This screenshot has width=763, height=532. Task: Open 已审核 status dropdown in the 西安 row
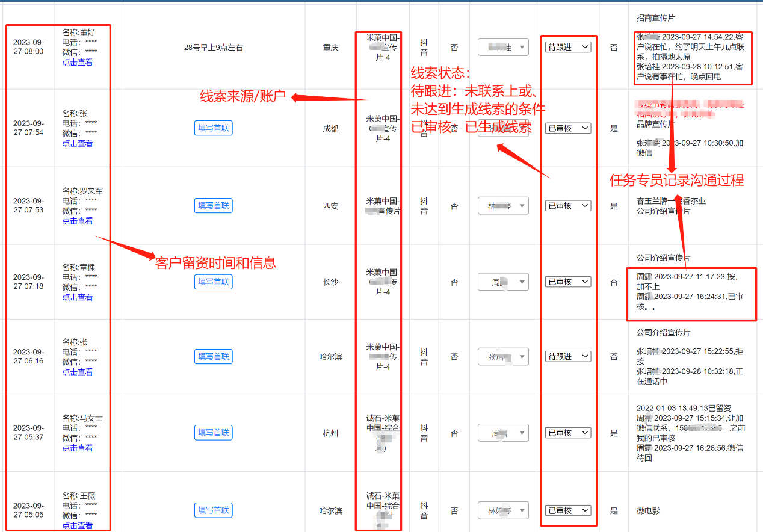pyautogui.click(x=568, y=206)
